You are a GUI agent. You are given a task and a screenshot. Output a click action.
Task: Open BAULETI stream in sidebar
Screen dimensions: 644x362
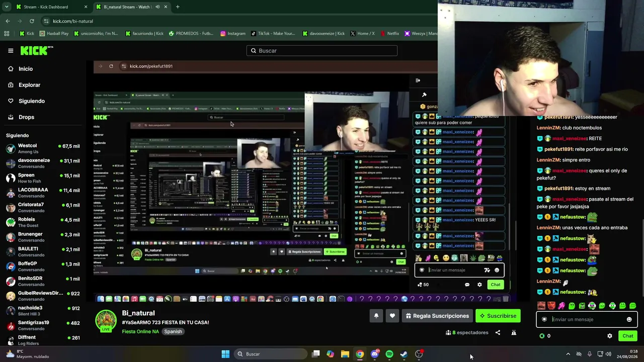point(43,251)
